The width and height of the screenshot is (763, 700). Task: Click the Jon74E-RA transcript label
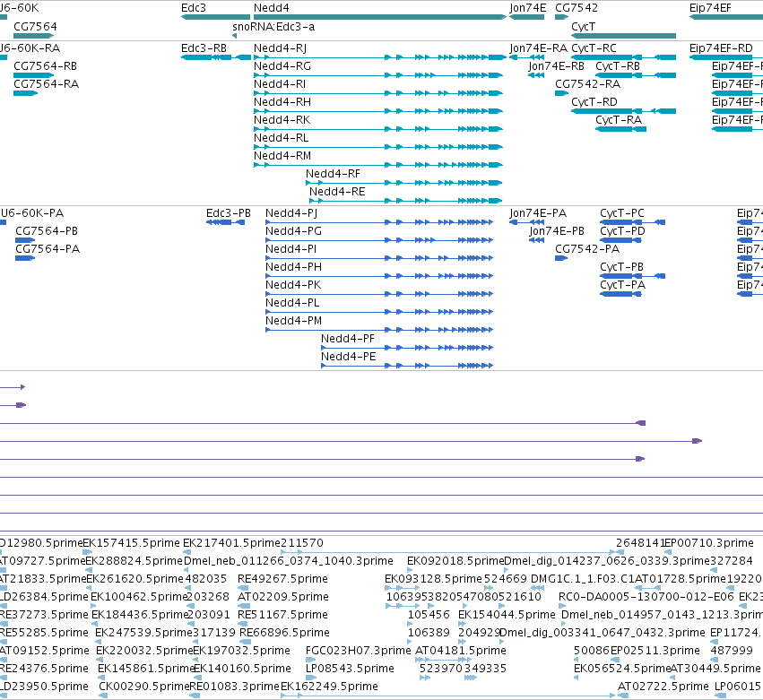pos(538,48)
